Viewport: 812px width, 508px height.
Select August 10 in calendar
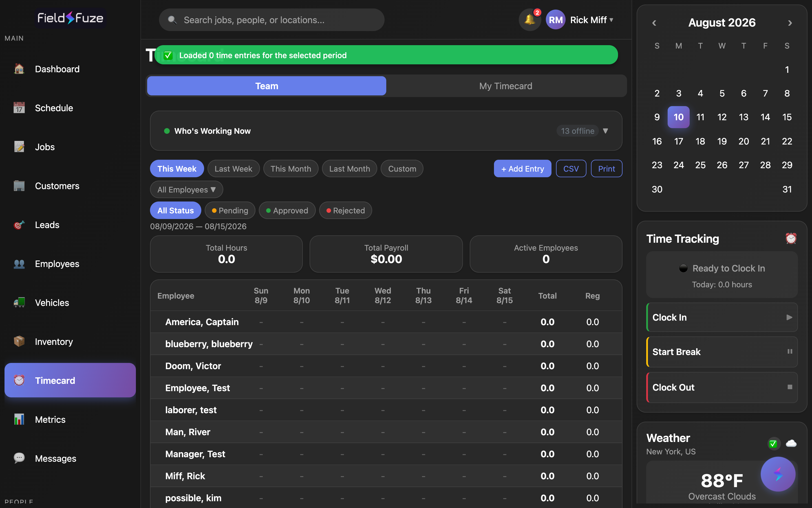(678, 117)
